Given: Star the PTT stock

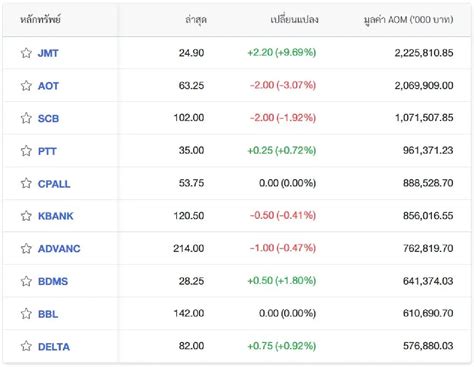Looking at the screenshot, I should point(26,151).
